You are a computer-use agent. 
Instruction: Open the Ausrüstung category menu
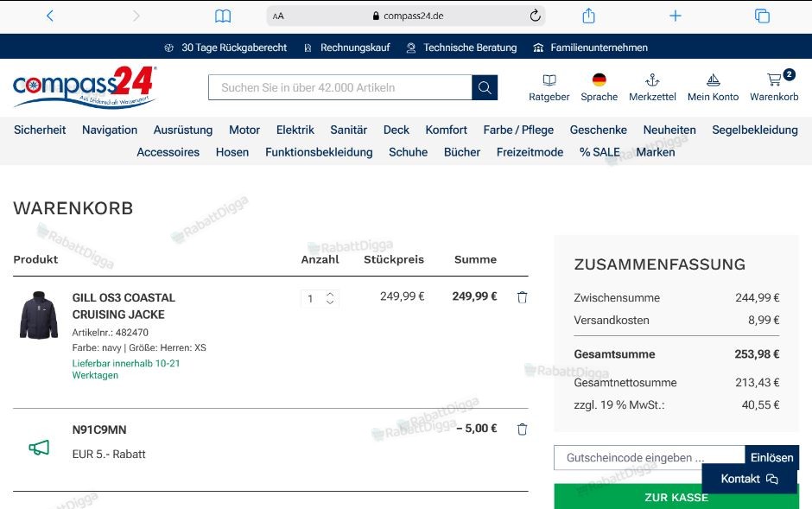pos(183,130)
